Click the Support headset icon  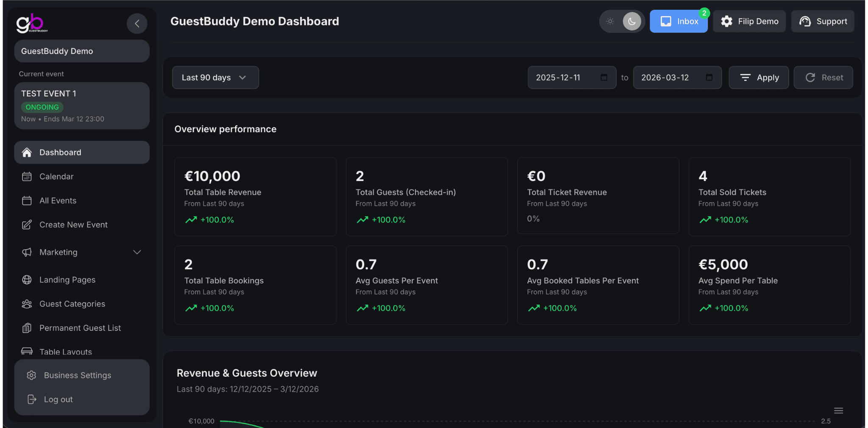(804, 21)
